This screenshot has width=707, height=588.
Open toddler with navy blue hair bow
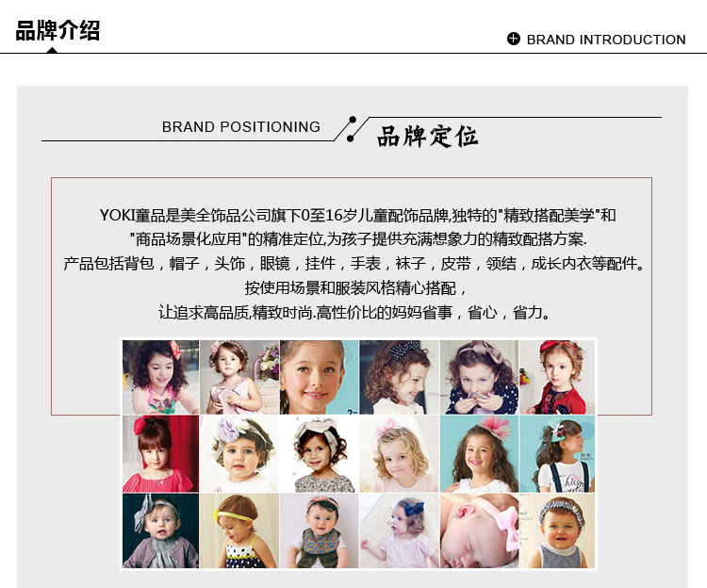tap(399, 531)
